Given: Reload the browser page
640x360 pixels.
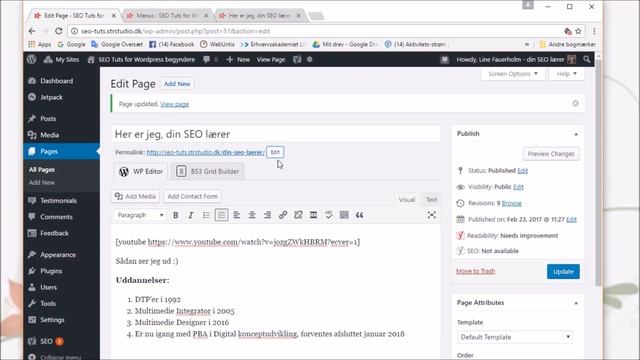Looking at the screenshot, I should (x=59, y=31).
